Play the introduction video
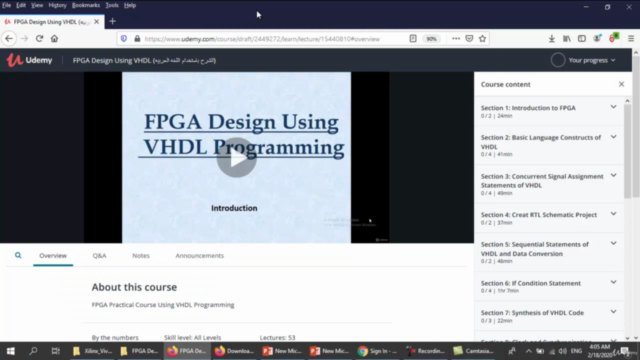640x360 pixels. (x=236, y=158)
